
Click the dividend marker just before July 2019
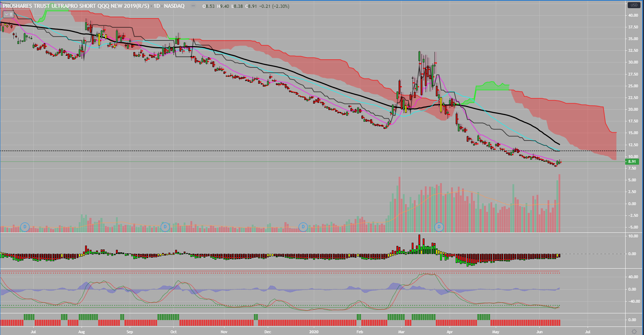[24, 227]
